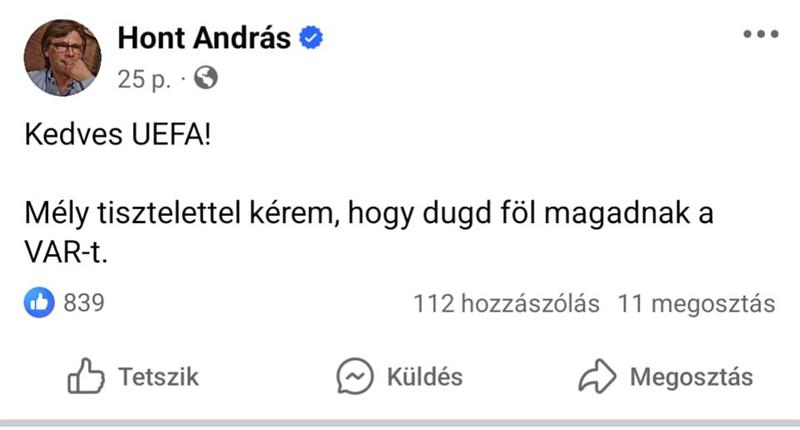800x430 pixels.
Task: Tap the Messenger icon beside Küldés
Action: [x=355, y=377]
